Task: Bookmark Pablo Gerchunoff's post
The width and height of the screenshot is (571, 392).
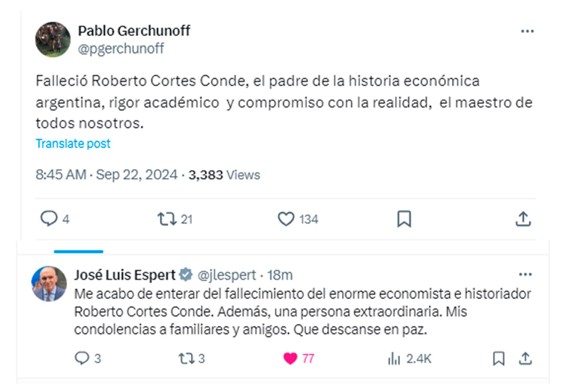Action: [404, 219]
